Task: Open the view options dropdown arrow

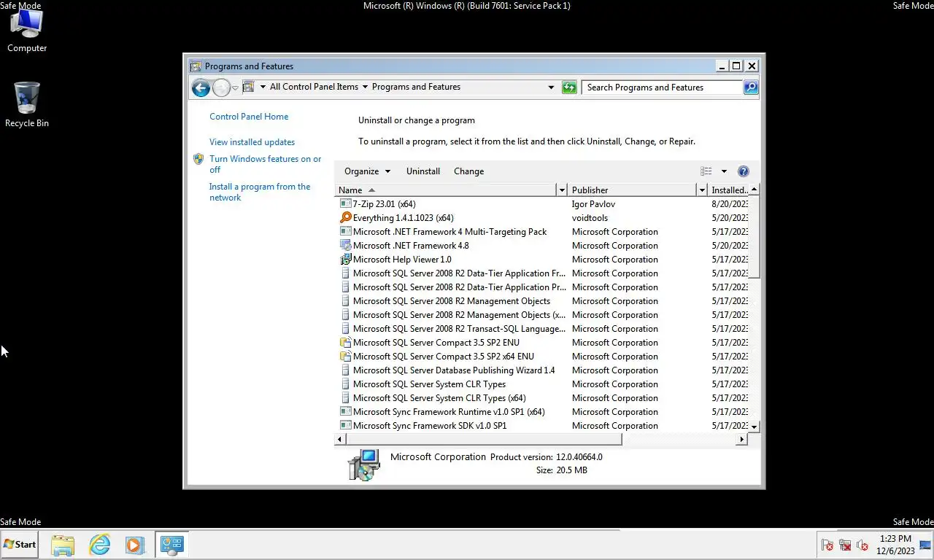Action: 724,171
